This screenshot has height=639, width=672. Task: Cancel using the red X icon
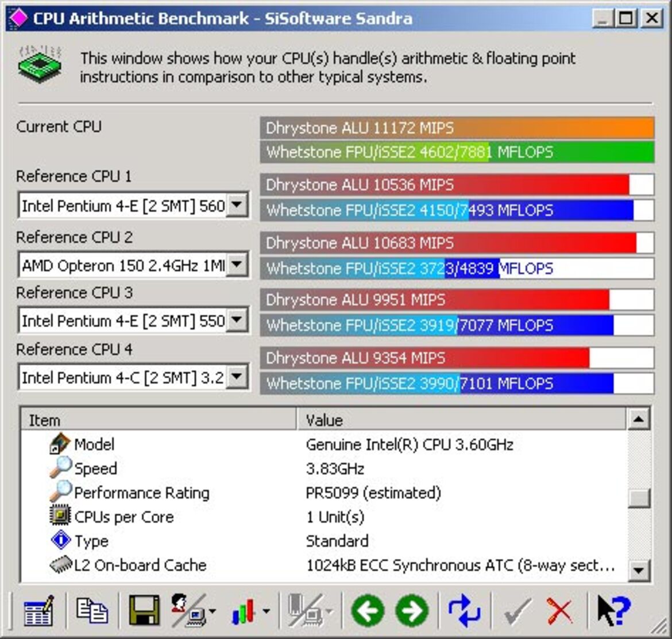560,611
